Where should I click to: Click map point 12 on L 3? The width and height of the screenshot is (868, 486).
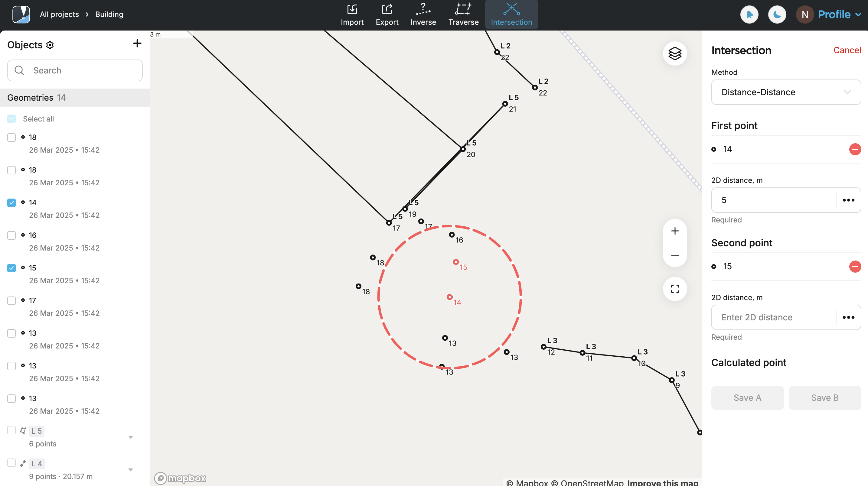[543, 347]
